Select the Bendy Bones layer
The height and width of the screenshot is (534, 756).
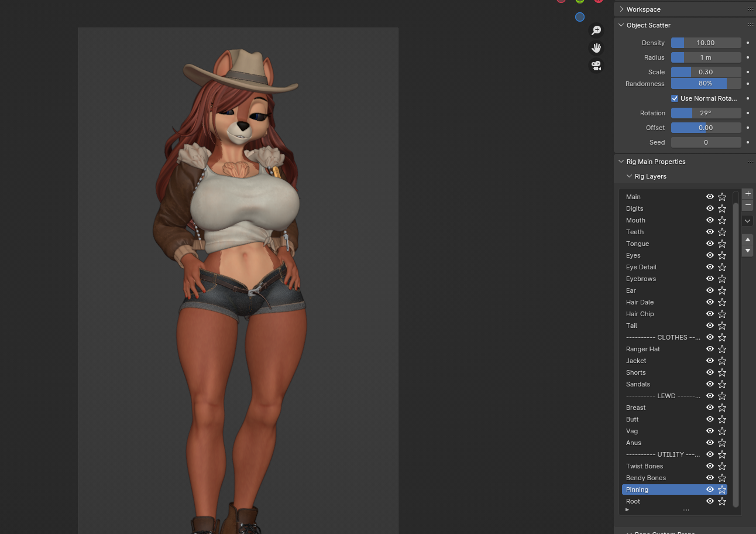pos(646,478)
